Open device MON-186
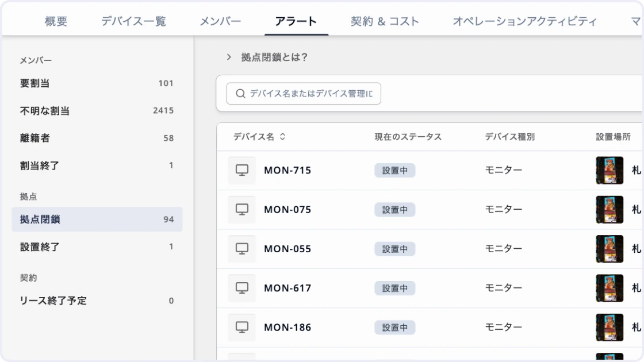 (x=287, y=328)
